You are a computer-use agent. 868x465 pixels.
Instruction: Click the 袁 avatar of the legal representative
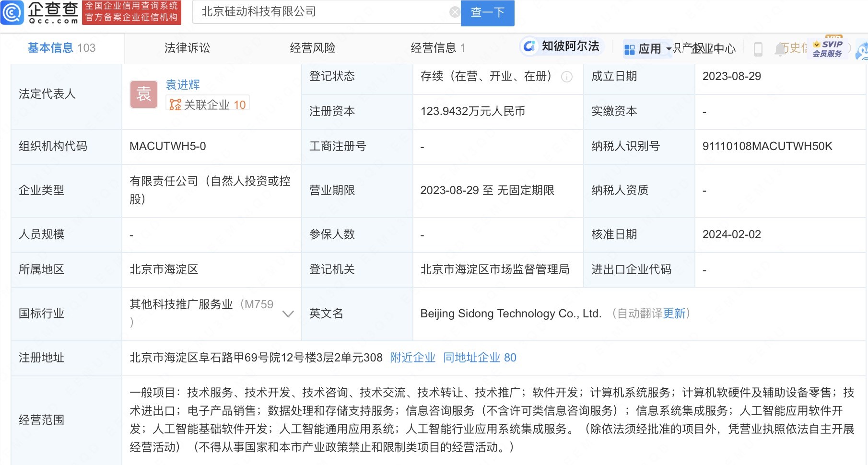[143, 94]
